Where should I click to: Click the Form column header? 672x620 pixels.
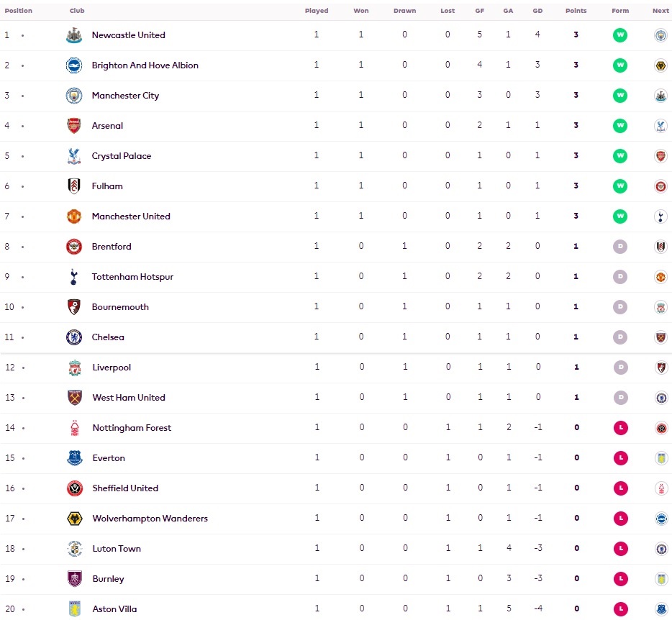tap(619, 11)
